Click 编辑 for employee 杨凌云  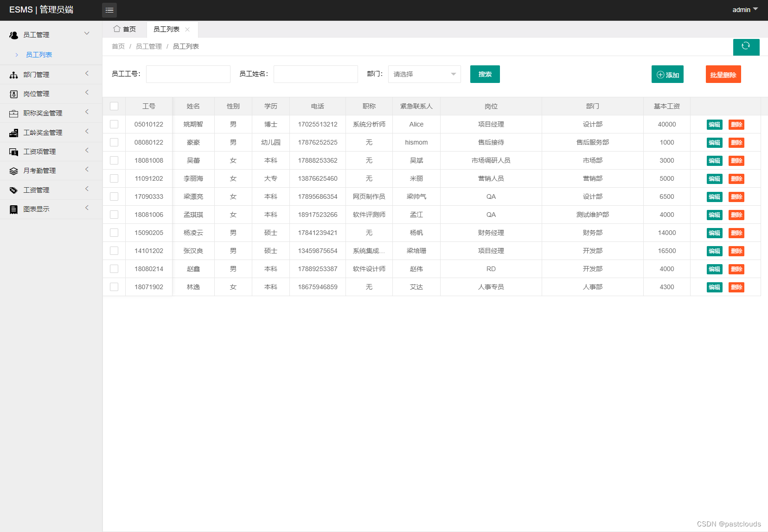[x=715, y=233]
